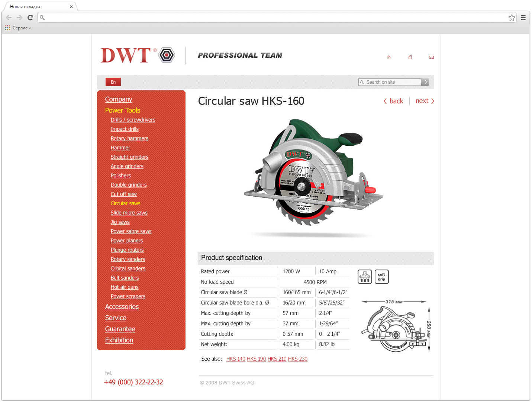Viewport: 532px width, 403px height.
Task: Select the 4.00 kg net weight value
Action: [x=291, y=344]
